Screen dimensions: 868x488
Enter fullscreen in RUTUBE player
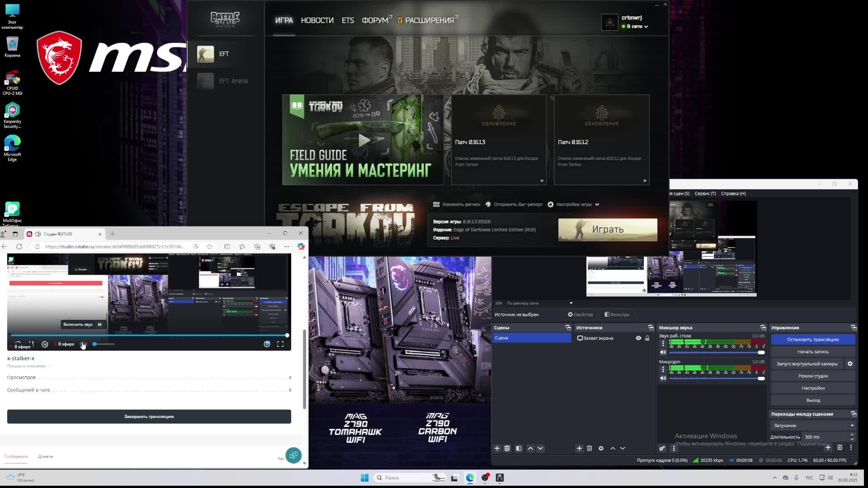click(x=280, y=344)
